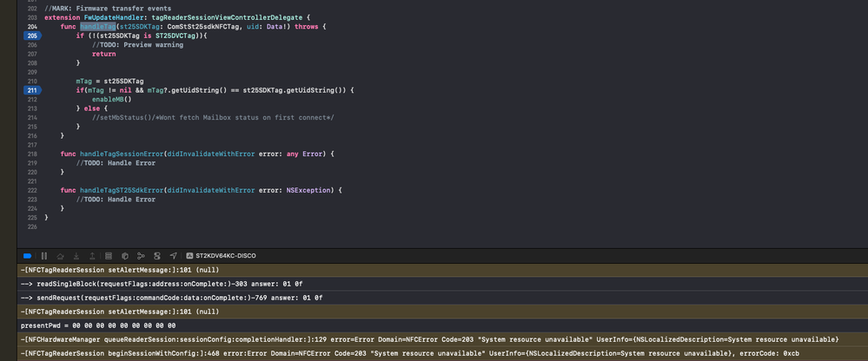Toggle the breakpoint on line 211
This screenshot has height=361, width=868.
[31, 90]
